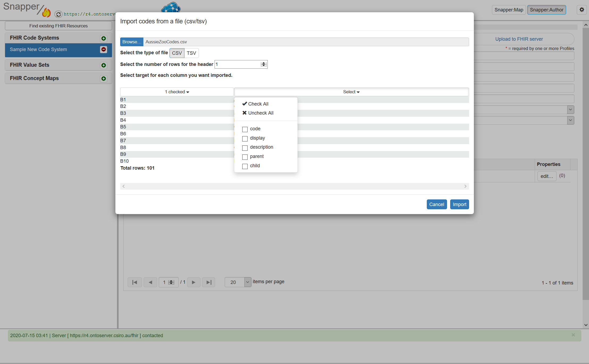Choose Uncheck All in dropdown
This screenshot has width=589, height=364.
258,113
